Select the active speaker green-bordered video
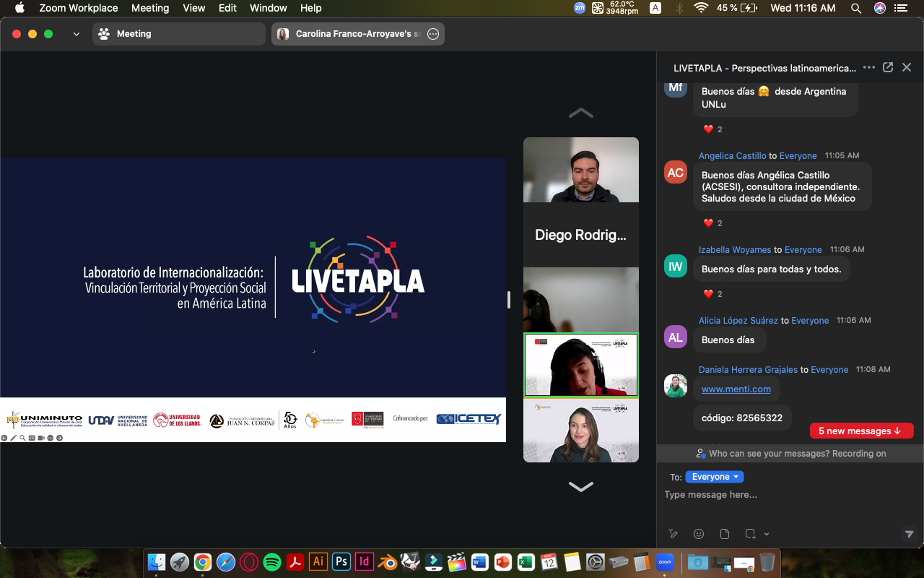Image resolution: width=924 pixels, height=578 pixels. click(x=581, y=365)
